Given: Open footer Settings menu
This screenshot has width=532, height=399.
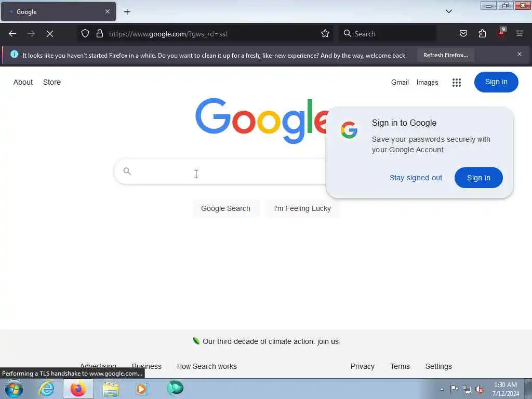Looking at the screenshot, I should (x=438, y=366).
